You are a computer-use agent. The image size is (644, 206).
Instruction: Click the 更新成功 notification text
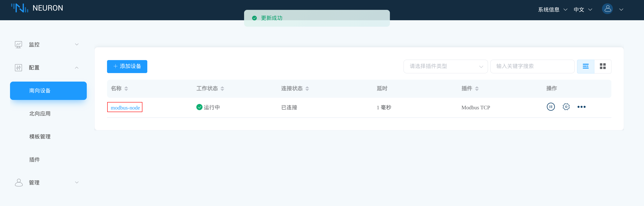point(272,18)
